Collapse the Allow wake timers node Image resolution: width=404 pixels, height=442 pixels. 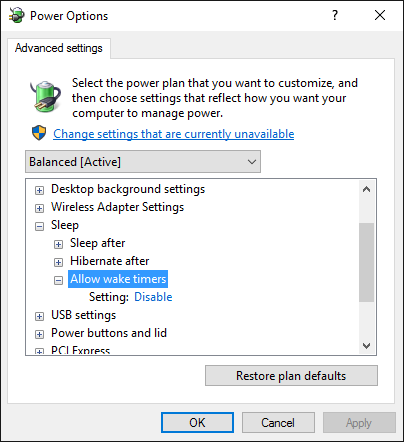point(58,280)
